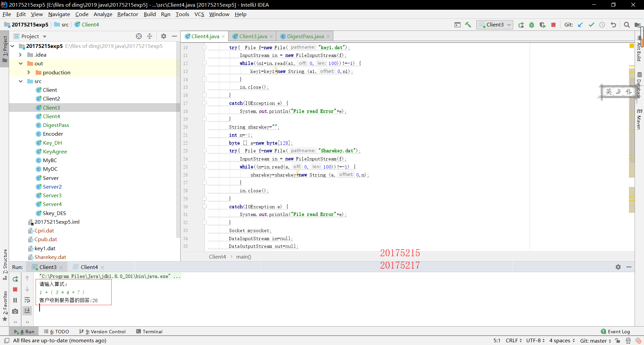Open the 9: Version Control tool window
The image size is (644, 345).
[102, 332]
